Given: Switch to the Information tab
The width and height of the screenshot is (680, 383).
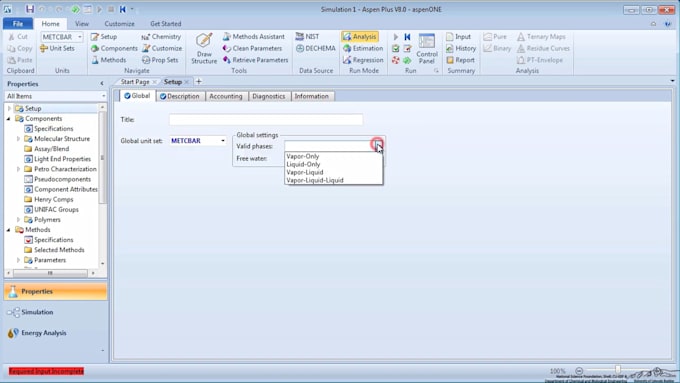Looking at the screenshot, I should [311, 96].
